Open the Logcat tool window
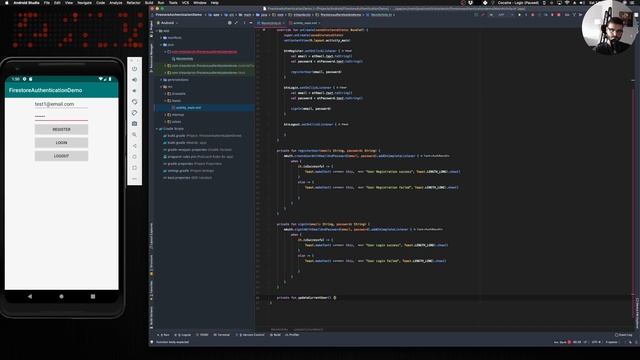 pyautogui.click(x=184, y=335)
